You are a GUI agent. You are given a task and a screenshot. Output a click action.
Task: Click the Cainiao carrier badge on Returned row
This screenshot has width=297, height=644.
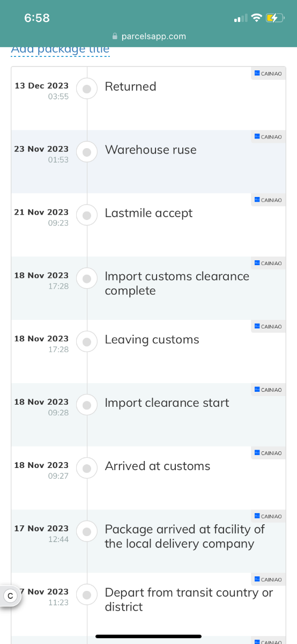pos(268,74)
